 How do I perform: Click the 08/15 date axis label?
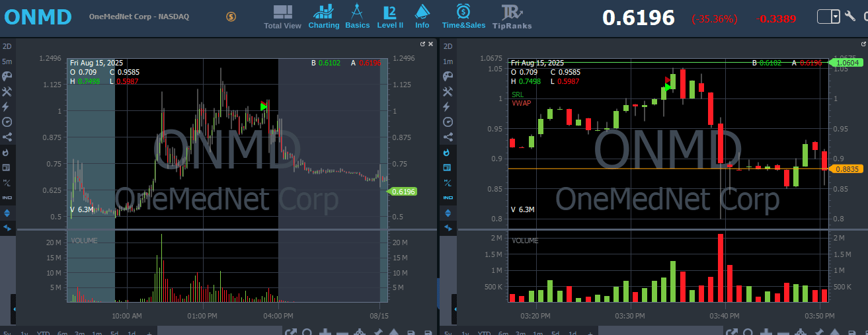click(x=378, y=315)
